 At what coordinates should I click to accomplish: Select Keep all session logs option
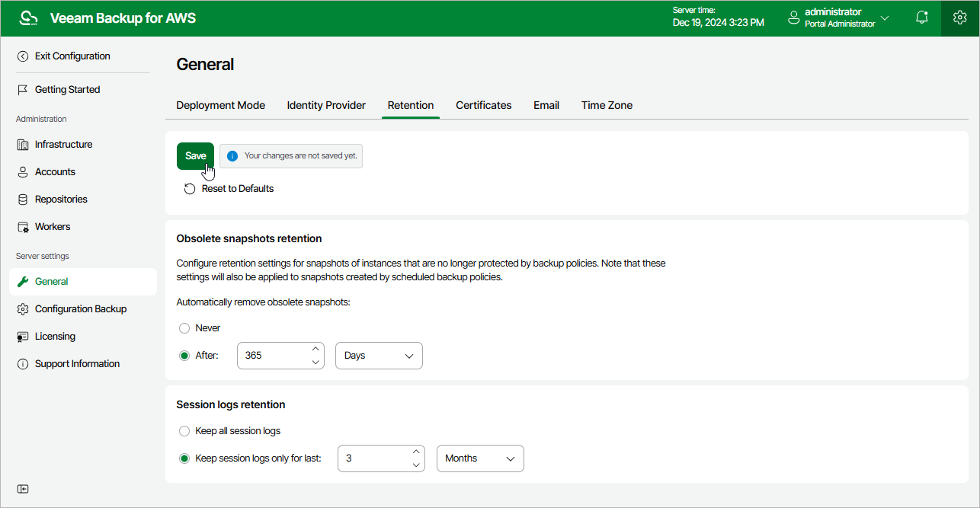coord(184,431)
